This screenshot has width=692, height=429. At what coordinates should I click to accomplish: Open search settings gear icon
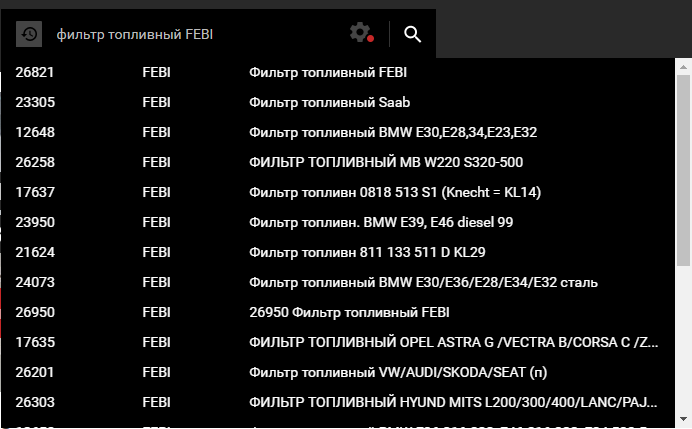coord(361,33)
